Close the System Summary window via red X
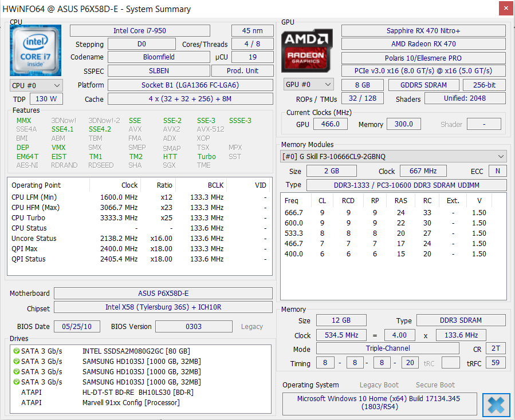The height and width of the screenshot is (420, 515). point(505,9)
